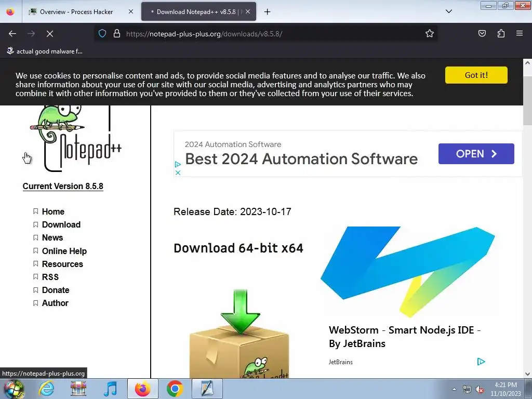Click network icon in system tray

coord(467,390)
